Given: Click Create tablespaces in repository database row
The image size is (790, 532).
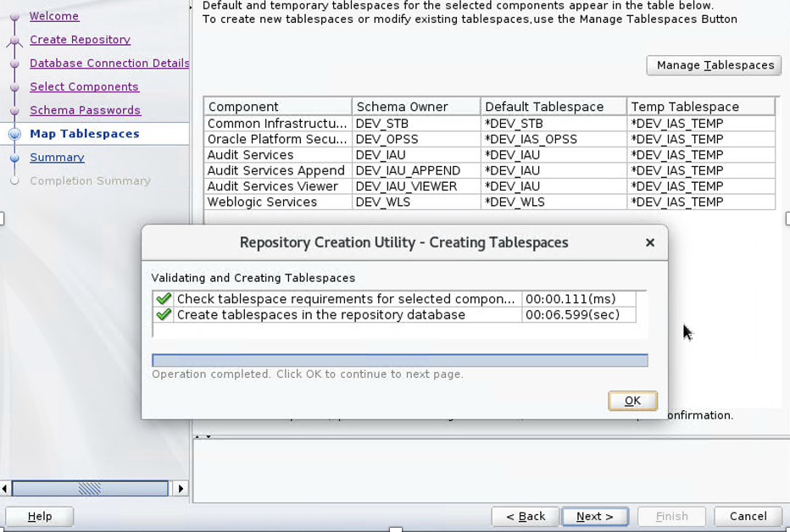Looking at the screenshot, I should (394, 314).
